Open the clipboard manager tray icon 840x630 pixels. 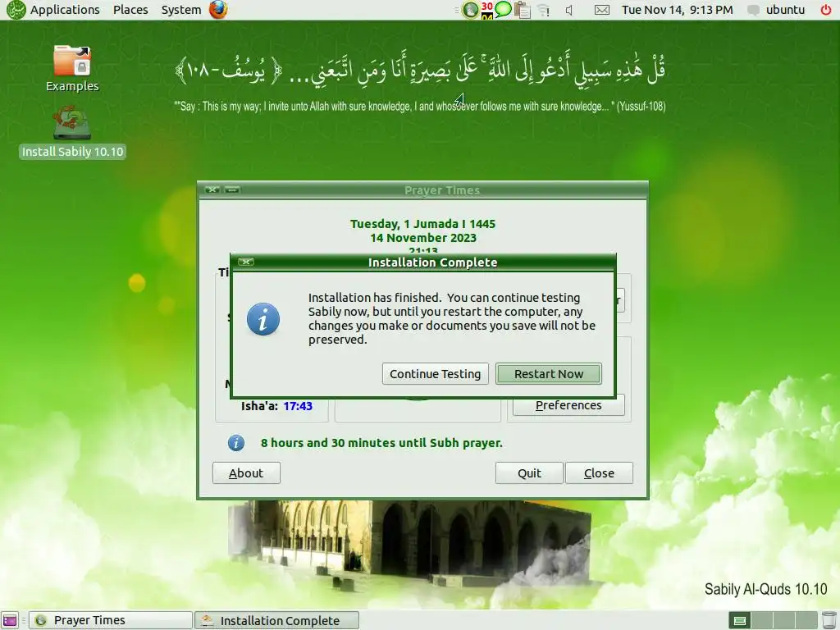point(522,10)
